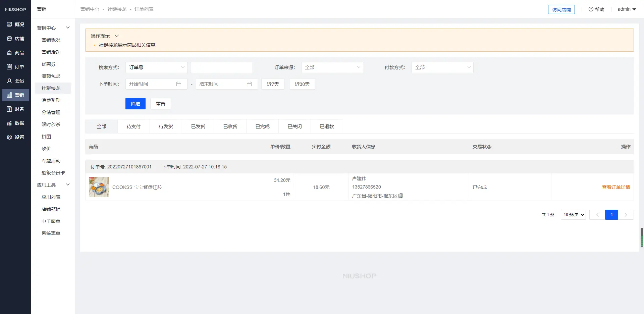Collapse the operation tips (操作提示) section
Viewport: 644px width, 314px height.
tap(117, 36)
